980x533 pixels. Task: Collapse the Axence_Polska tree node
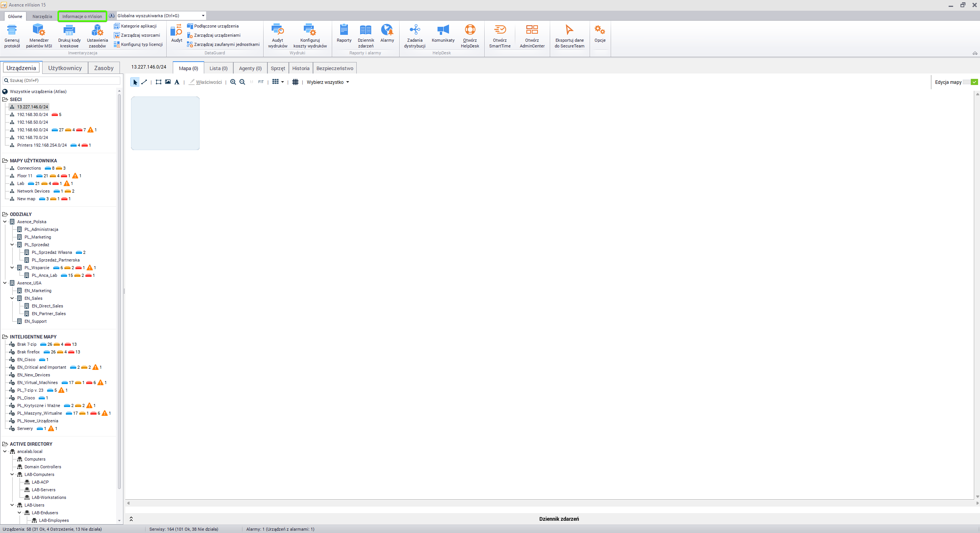[5, 222]
